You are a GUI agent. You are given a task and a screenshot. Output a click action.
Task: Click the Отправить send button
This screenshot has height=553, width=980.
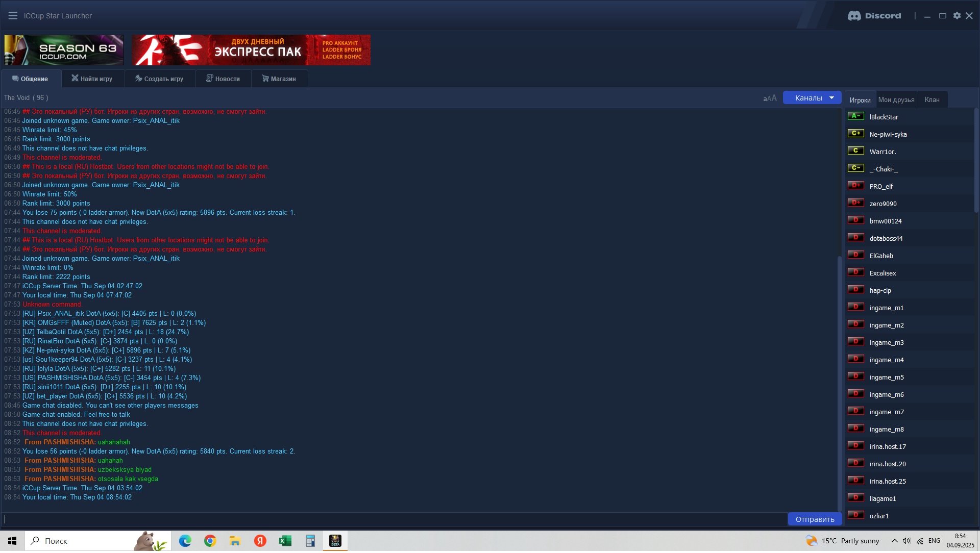tap(815, 519)
